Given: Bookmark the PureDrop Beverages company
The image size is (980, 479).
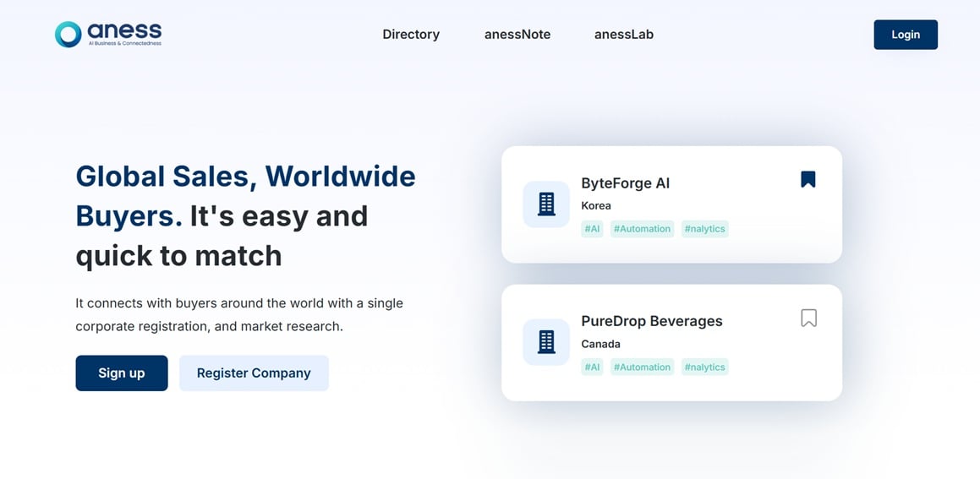Looking at the screenshot, I should pyautogui.click(x=808, y=318).
